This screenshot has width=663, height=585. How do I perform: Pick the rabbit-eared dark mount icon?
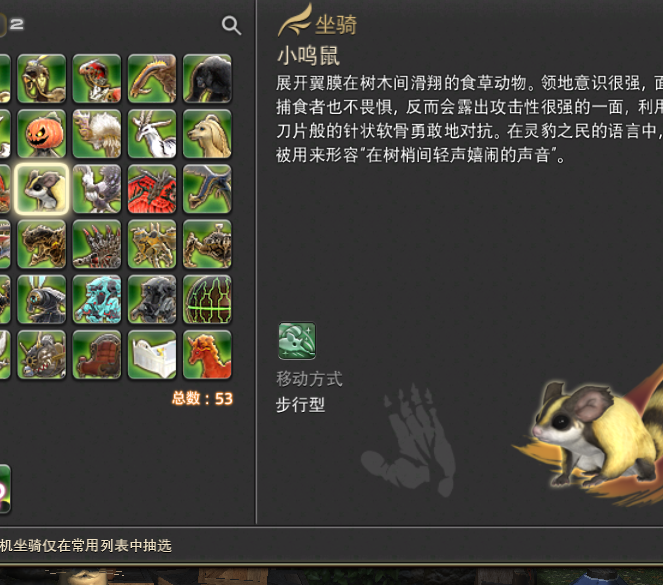pyautogui.click(x=42, y=299)
